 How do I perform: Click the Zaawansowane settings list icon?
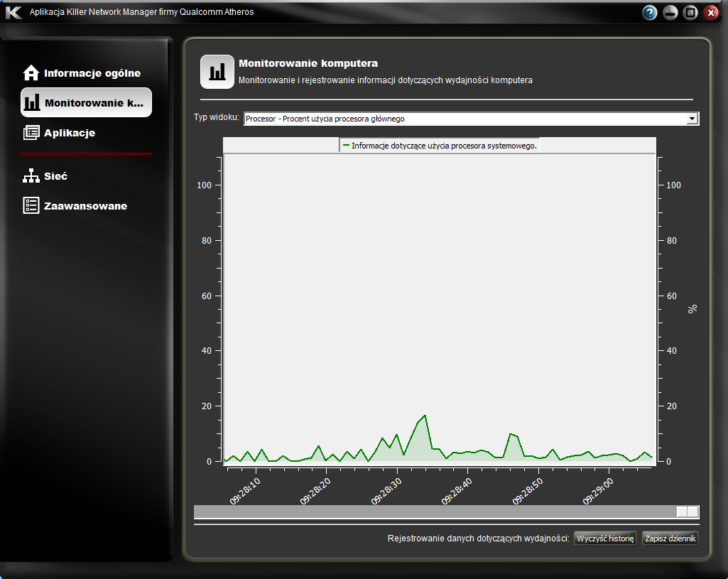31,206
